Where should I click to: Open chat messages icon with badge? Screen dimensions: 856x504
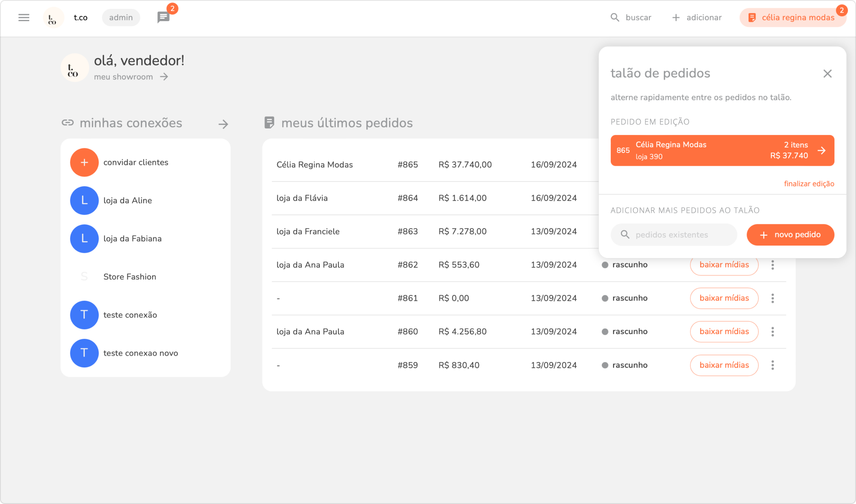pyautogui.click(x=164, y=17)
